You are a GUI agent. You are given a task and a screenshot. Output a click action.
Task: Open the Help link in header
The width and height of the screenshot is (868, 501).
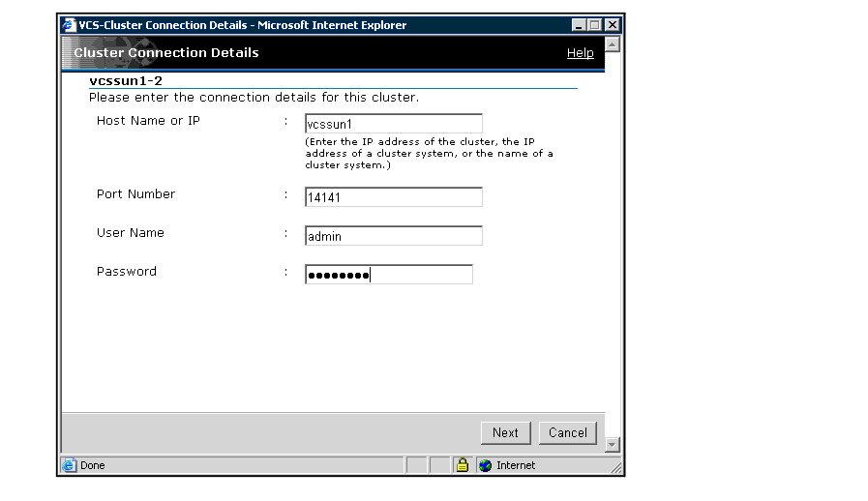click(580, 53)
